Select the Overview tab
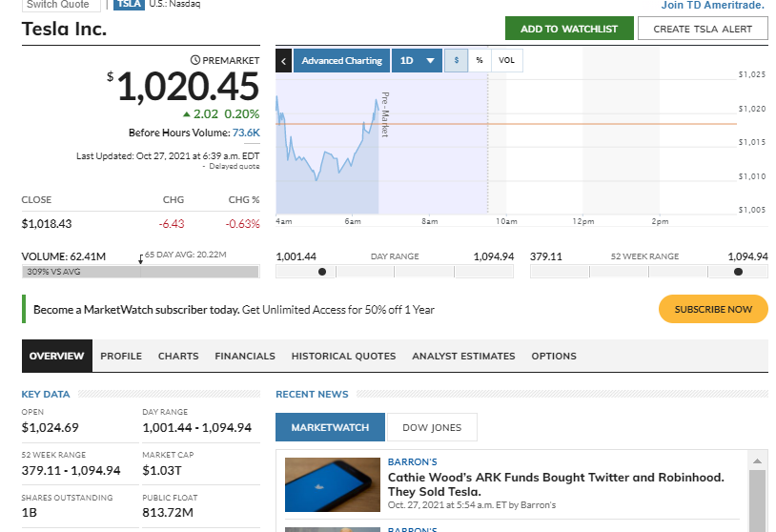Viewport: 776px width, 532px height. [57, 356]
